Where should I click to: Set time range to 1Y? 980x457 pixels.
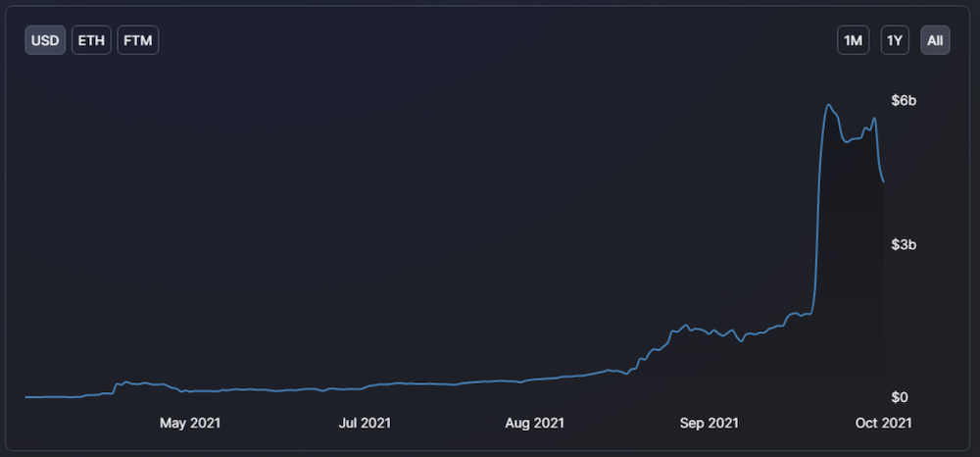895,40
